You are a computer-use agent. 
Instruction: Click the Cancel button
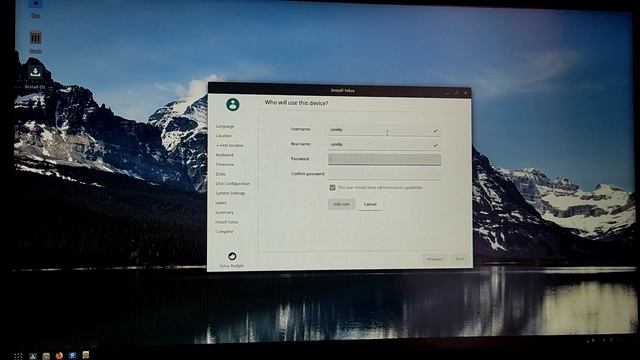(370, 204)
